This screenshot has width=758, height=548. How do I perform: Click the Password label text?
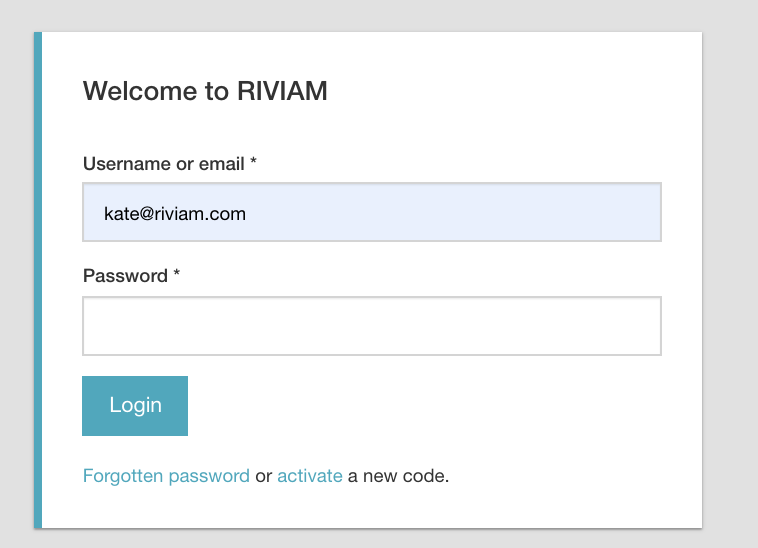[125, 276]
